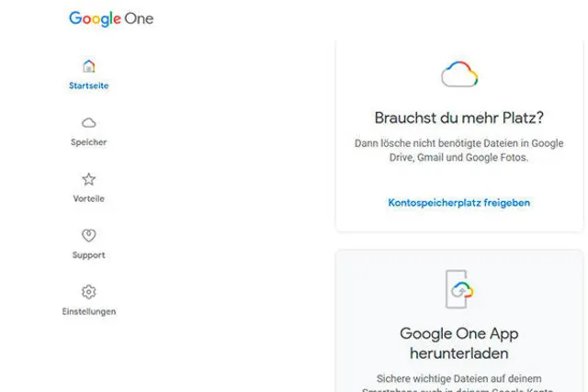This screenshot has width=588, height=392.
Task: Click the multicolor cloud icon in storage card
Action: point(459,74)
